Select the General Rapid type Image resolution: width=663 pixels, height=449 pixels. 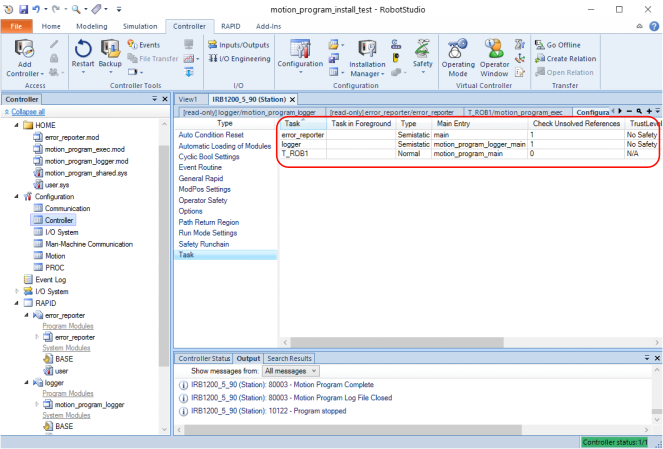[201, 178]
